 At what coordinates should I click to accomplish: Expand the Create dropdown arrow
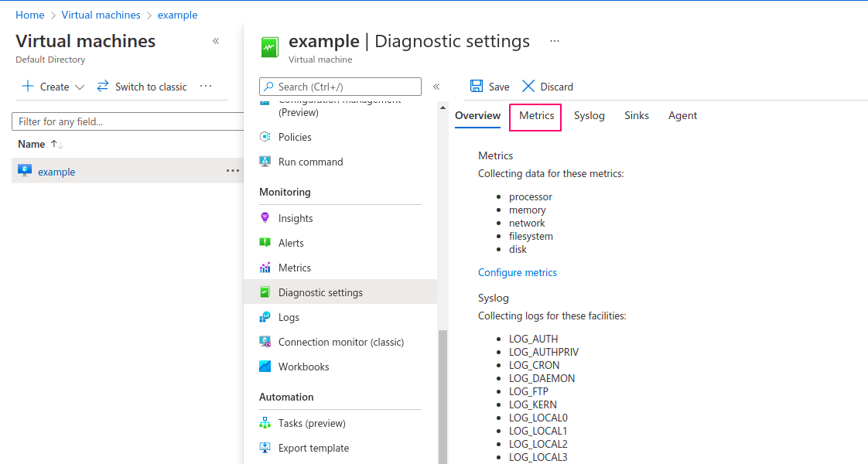pos(80,87)
